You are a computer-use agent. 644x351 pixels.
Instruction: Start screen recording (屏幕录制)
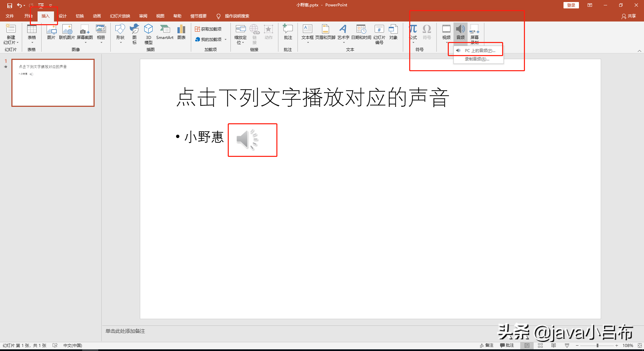point(475,34)
